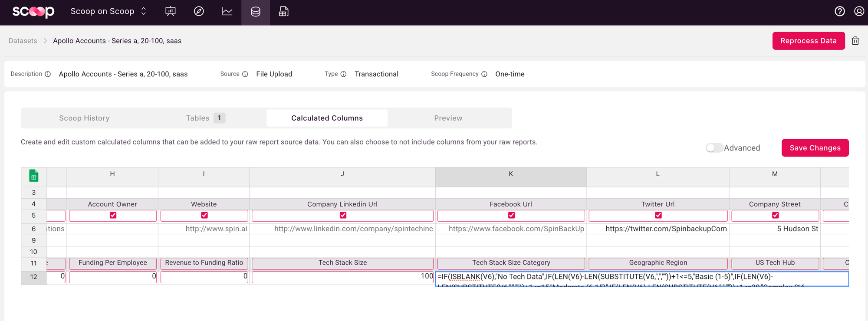Click the Revenue to Funding Ratio name field
Screen dimensions: 868x321
tap(204, 263)
